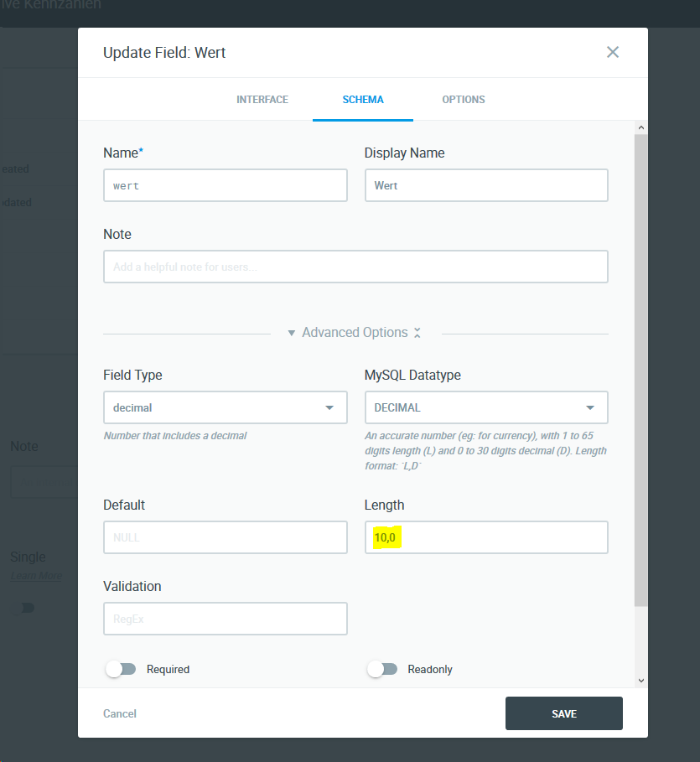Open the MySQL Datatype combo box
The image size is (700, 762).
(486, 407)
